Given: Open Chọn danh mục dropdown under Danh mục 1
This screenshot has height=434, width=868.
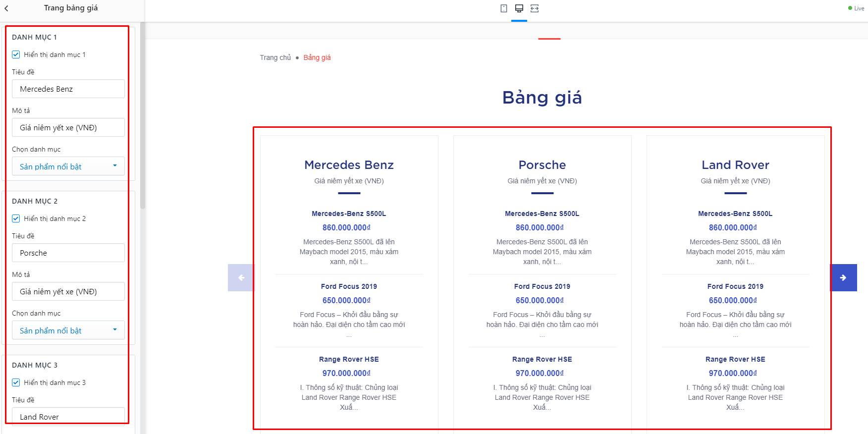Looking at the screenshot, I should tap(68, 166).
